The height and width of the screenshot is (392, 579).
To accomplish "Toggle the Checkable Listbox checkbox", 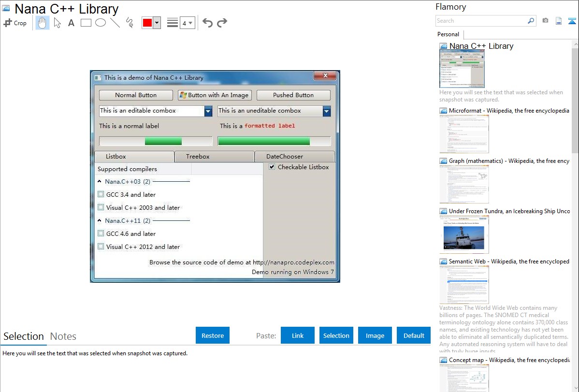I will (x=272, y=167).
